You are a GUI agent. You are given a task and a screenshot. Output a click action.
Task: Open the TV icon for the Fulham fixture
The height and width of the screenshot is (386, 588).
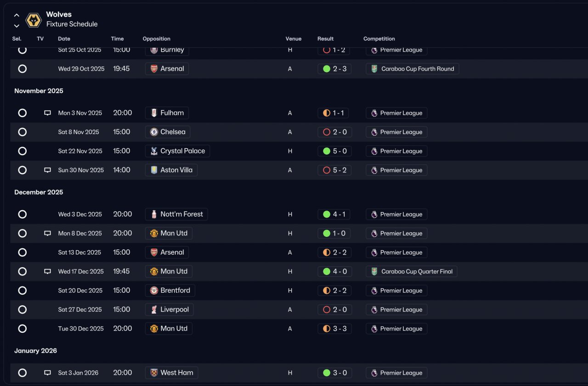coord(47,113)
